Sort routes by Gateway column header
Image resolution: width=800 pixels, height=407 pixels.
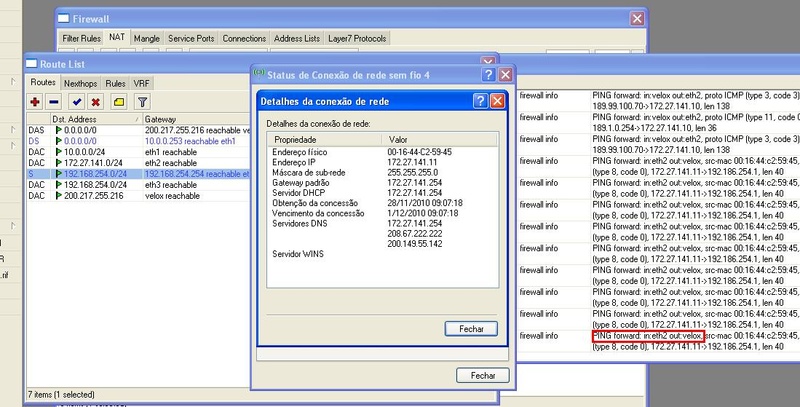coord(196,119)
